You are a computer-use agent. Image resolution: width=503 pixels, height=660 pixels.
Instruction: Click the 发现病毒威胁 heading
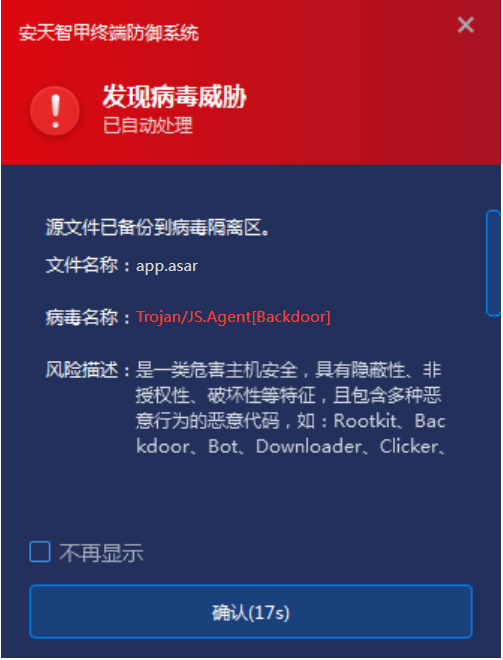(174, 96)
